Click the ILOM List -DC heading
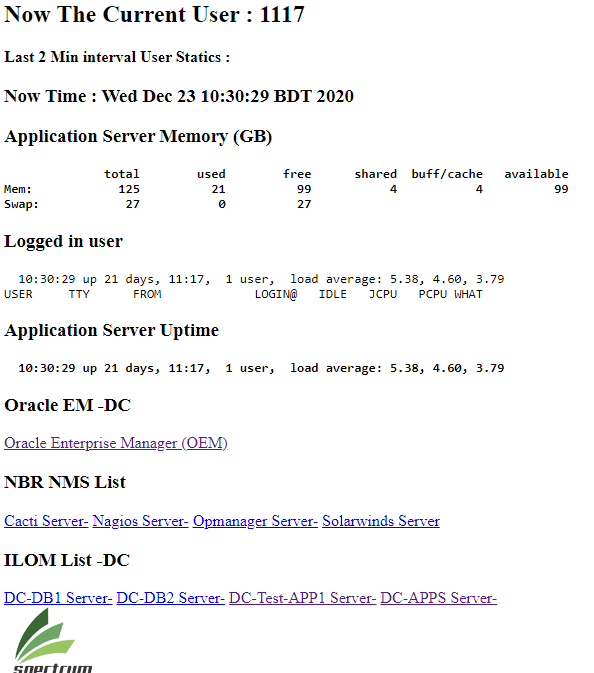 click(67, 560)
